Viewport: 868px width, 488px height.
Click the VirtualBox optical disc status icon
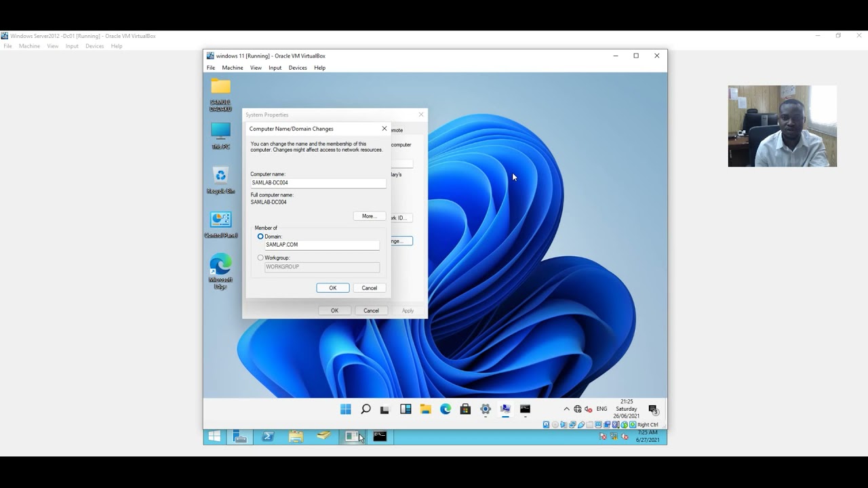coord(555,425)
